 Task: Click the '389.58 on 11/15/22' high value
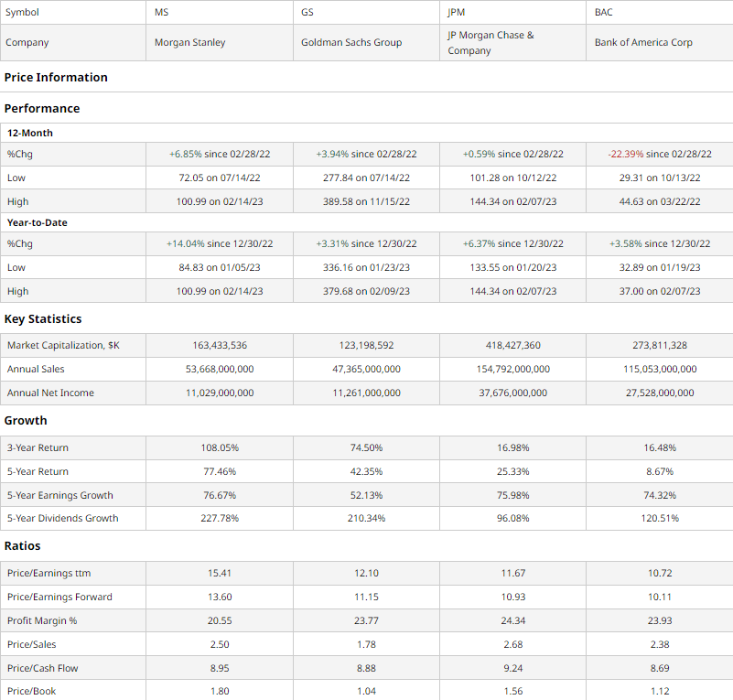366,202
